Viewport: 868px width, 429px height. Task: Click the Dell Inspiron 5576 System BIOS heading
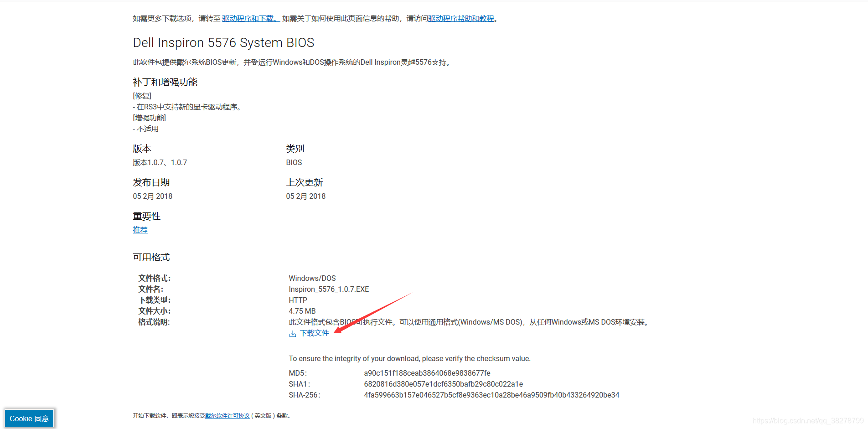(x=223, y=42)
